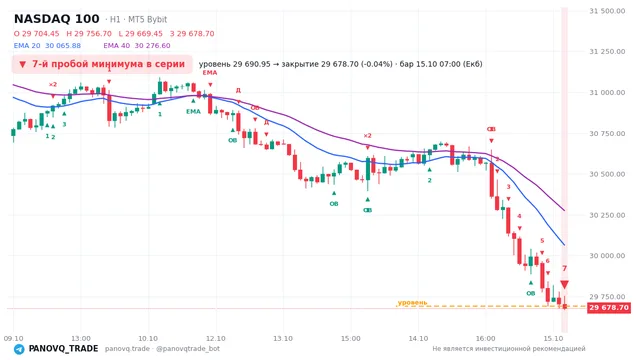Screen dimensions: 640x360
Task: Click the '29 750.00' price axis label
Action: coord(607,297)
